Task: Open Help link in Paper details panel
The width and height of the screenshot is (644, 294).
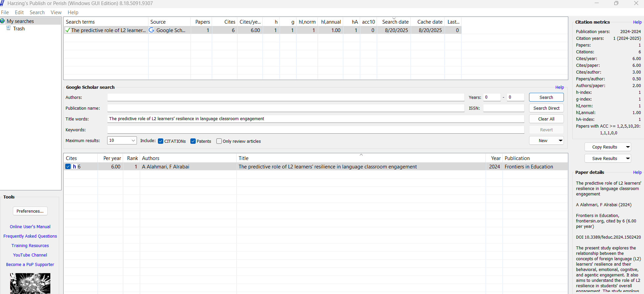Action: (x=637, y=172)
